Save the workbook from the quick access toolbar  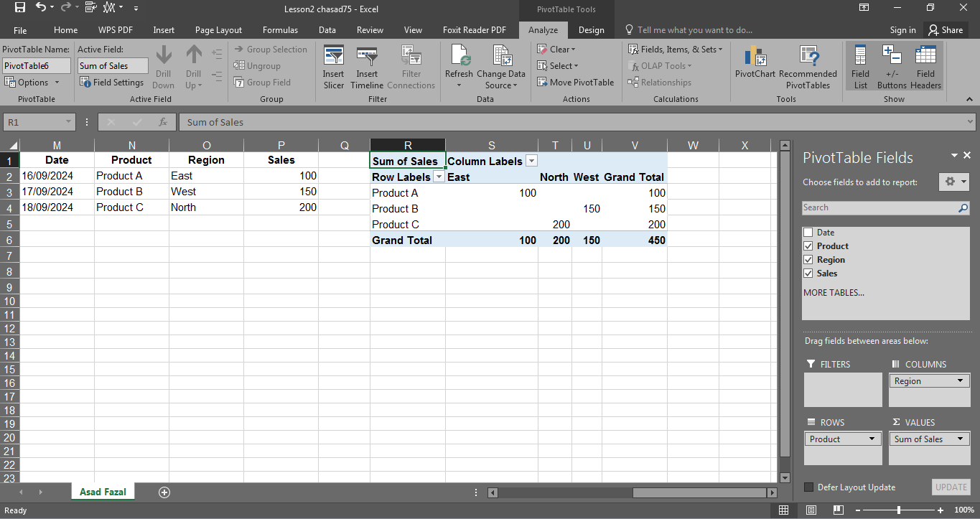point(20,9)
